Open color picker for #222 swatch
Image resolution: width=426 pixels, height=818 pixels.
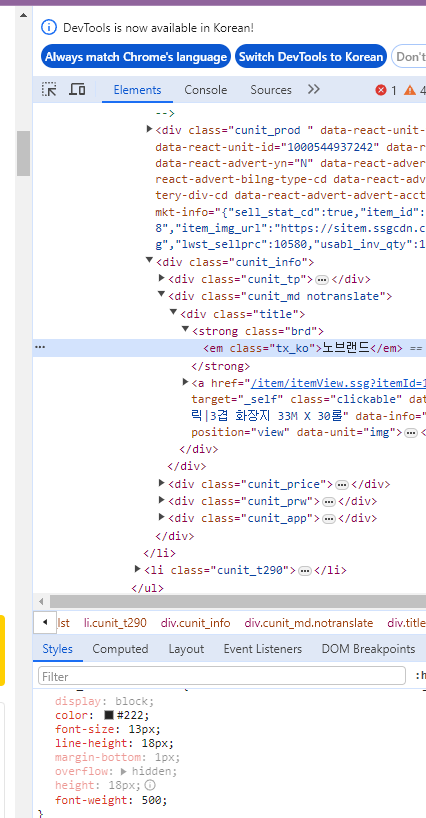[x=109, y=715]
